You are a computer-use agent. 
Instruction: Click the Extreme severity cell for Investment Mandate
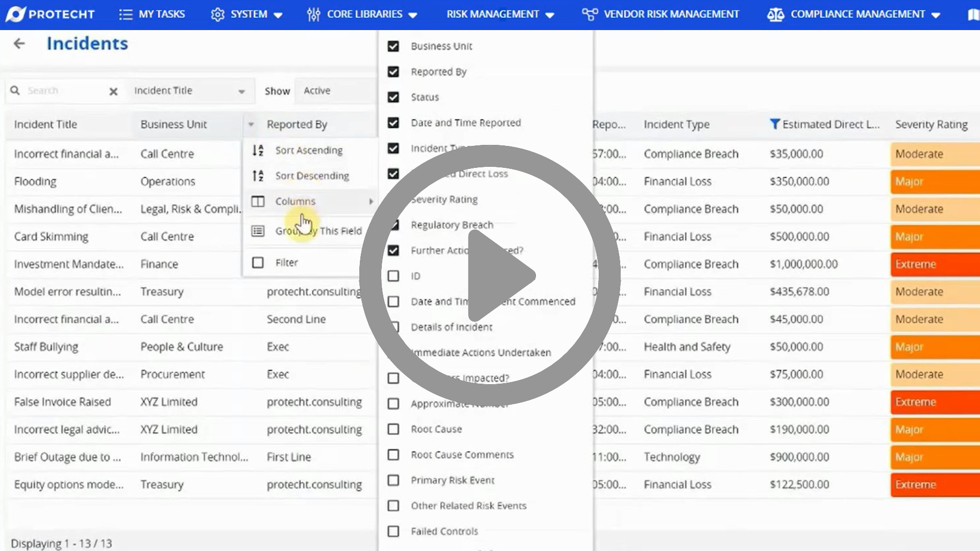(x=934, y=264)
